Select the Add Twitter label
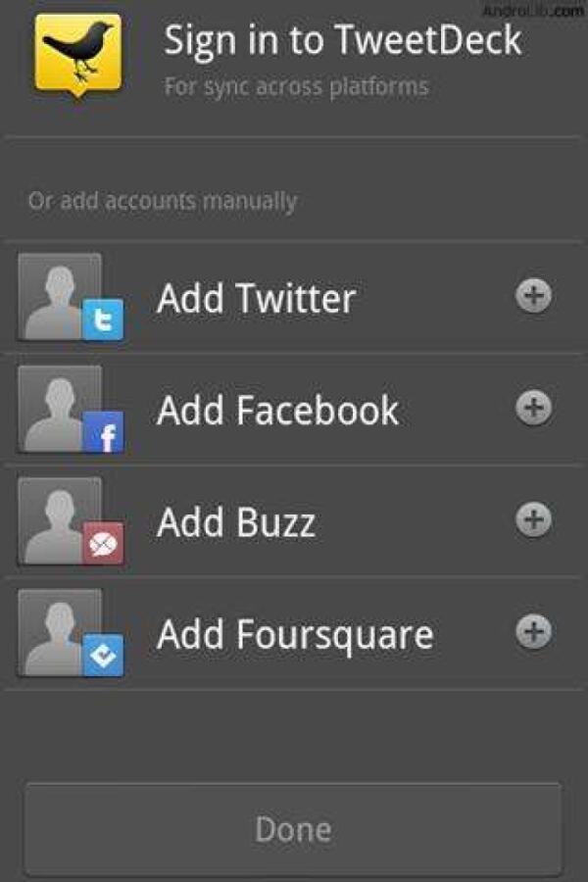This screenshot has width=588, height=882. [x=256, y=298]
